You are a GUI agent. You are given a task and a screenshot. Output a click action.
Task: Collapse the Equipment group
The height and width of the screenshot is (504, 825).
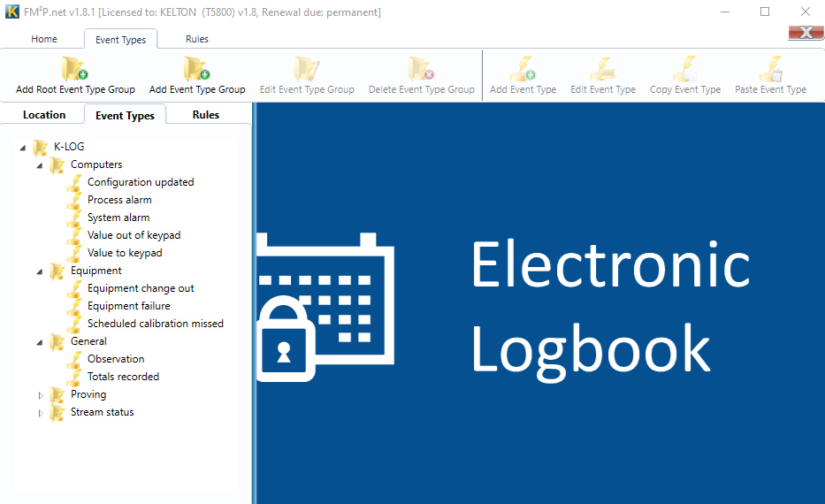40,272
